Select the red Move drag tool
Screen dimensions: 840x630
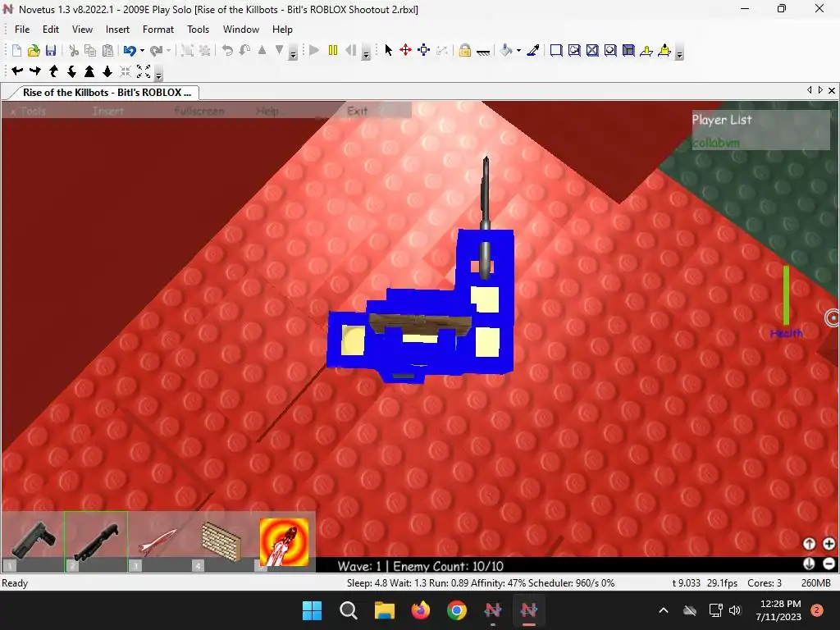point(405,50)
